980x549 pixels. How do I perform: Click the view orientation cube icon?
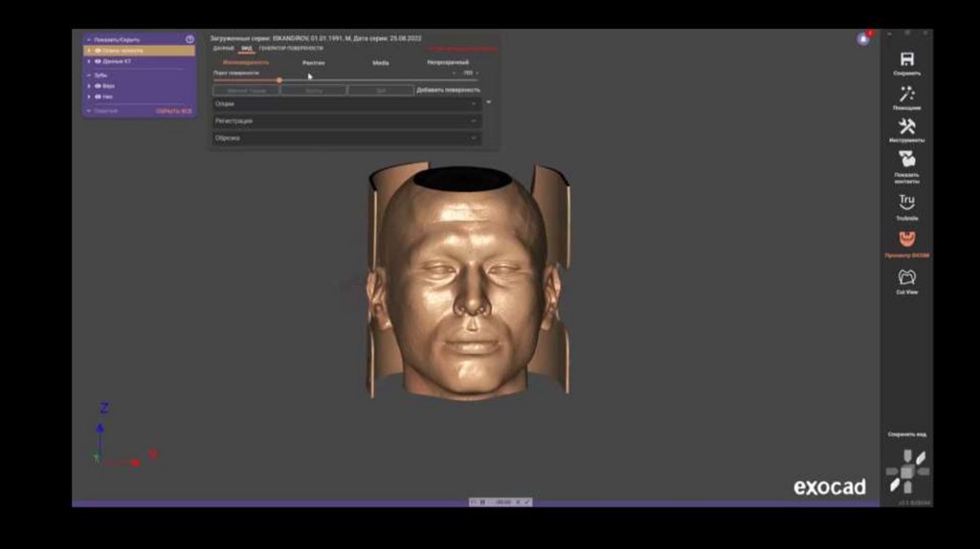(906, 471)
